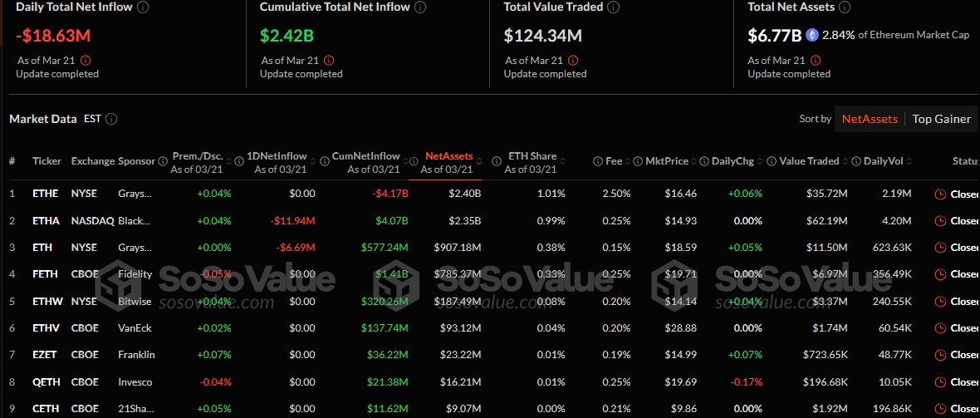Open the ETHA ticker row

(45, 221)
